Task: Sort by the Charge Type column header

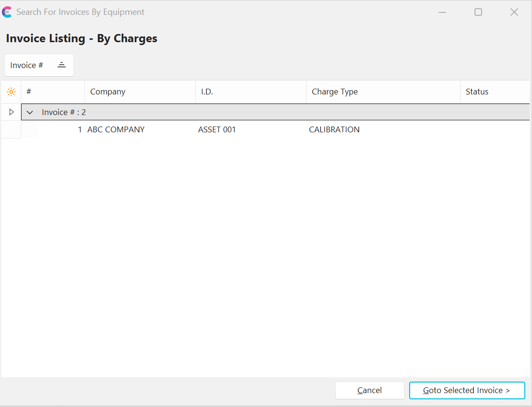Action: pyautogui.click(x=382, y=92)
